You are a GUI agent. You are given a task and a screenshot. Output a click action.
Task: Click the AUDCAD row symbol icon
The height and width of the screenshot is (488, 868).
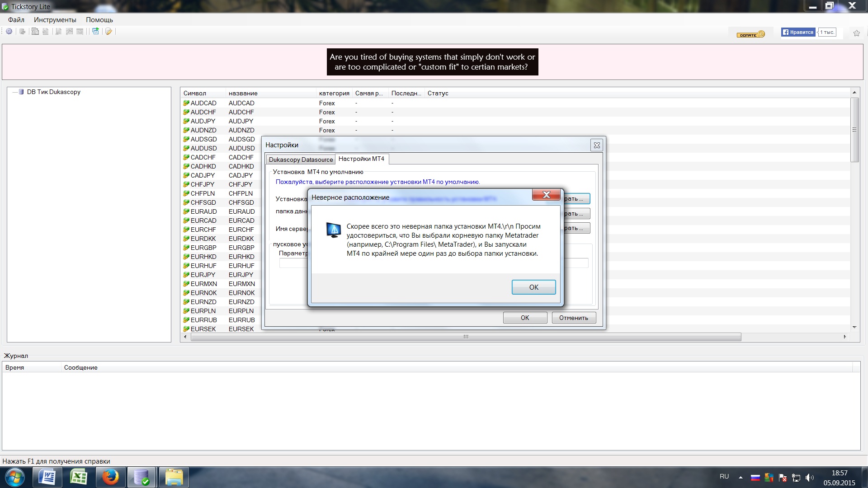pyautogui.click(x=186, y=103)
